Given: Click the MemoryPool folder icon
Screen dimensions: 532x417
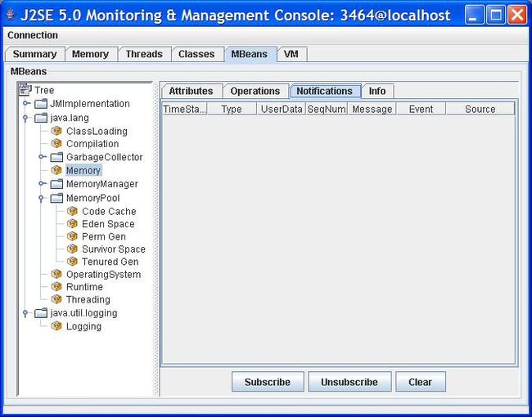Looking at the screenshot, I should (56, 198).
